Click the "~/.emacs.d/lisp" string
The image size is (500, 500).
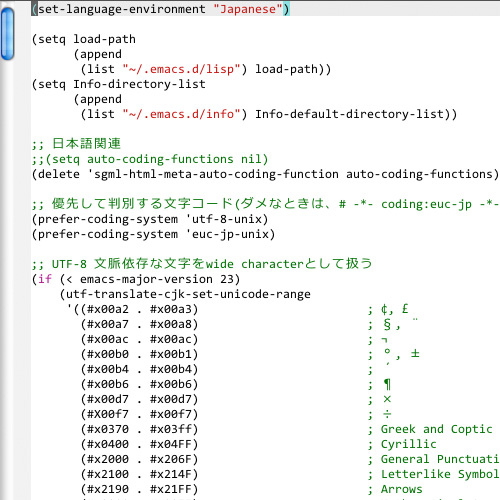point(181,69)
